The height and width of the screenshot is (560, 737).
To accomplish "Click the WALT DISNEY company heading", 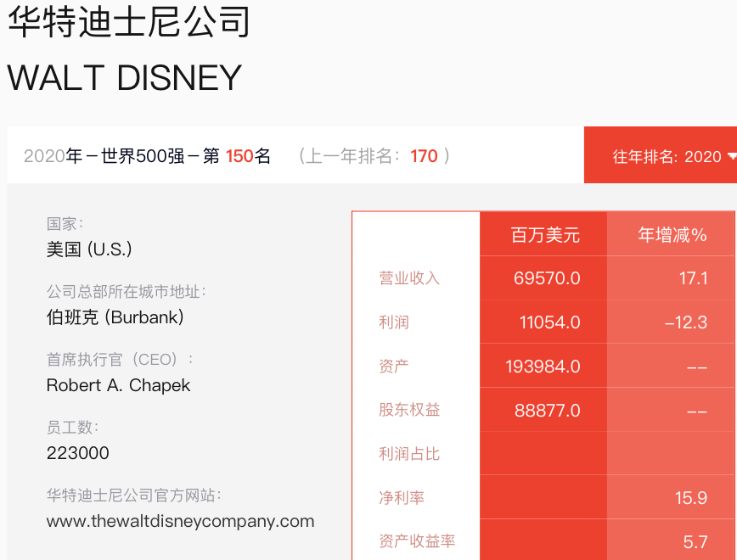I will click(125, 77).
